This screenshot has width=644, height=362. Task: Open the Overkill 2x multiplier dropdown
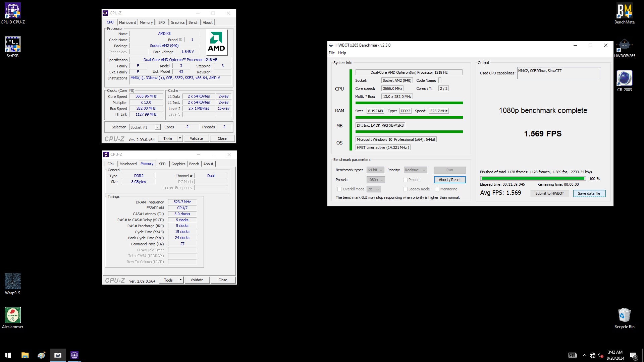374,189
